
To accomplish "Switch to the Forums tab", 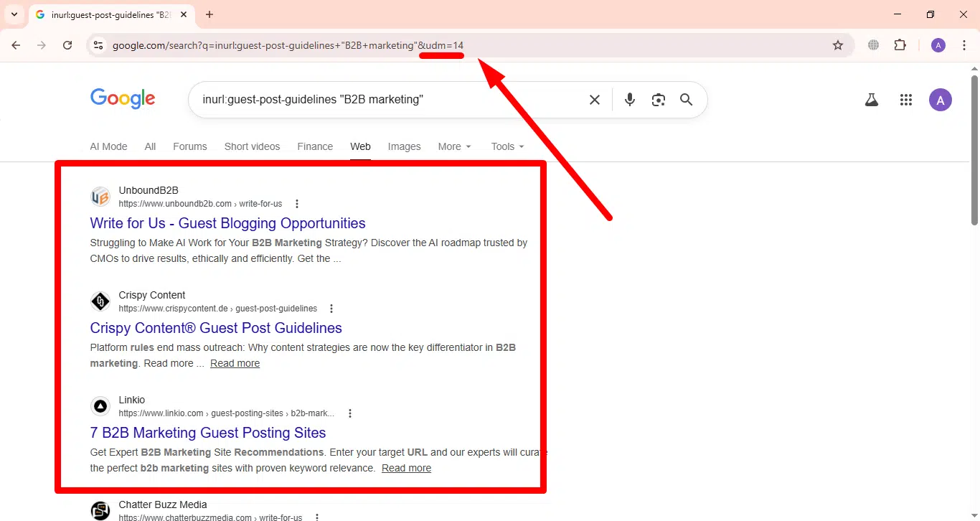I will coord(190,146).
